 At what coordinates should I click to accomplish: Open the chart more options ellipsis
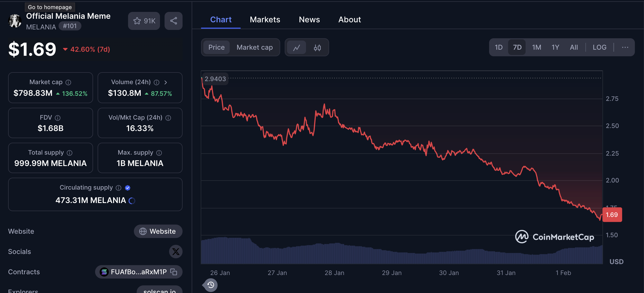pos(625,47)
